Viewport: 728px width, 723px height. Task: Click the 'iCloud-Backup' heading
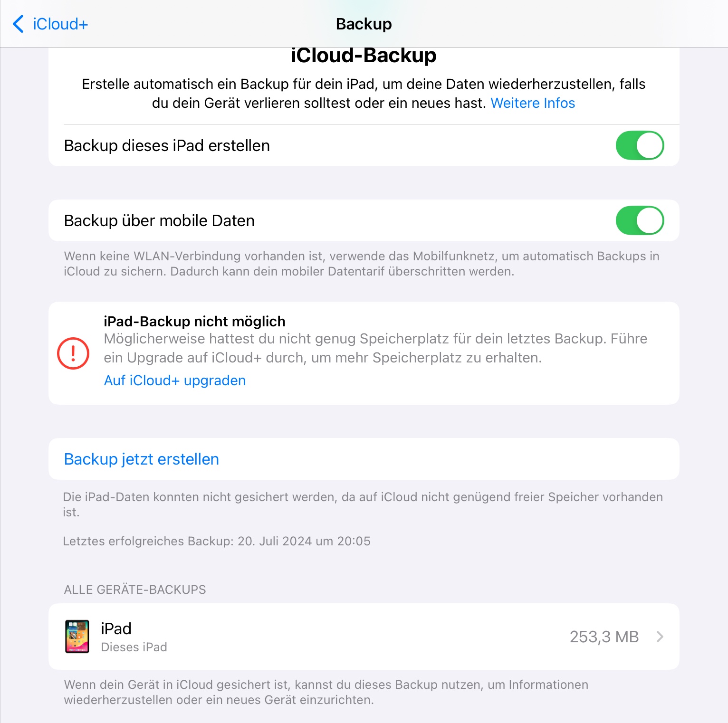click(364, 56)
